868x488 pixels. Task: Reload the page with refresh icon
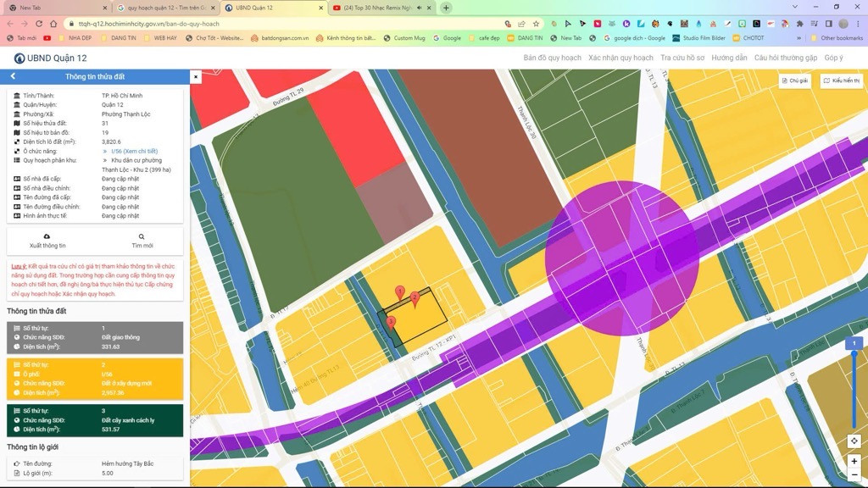click(x=39, y=24)
